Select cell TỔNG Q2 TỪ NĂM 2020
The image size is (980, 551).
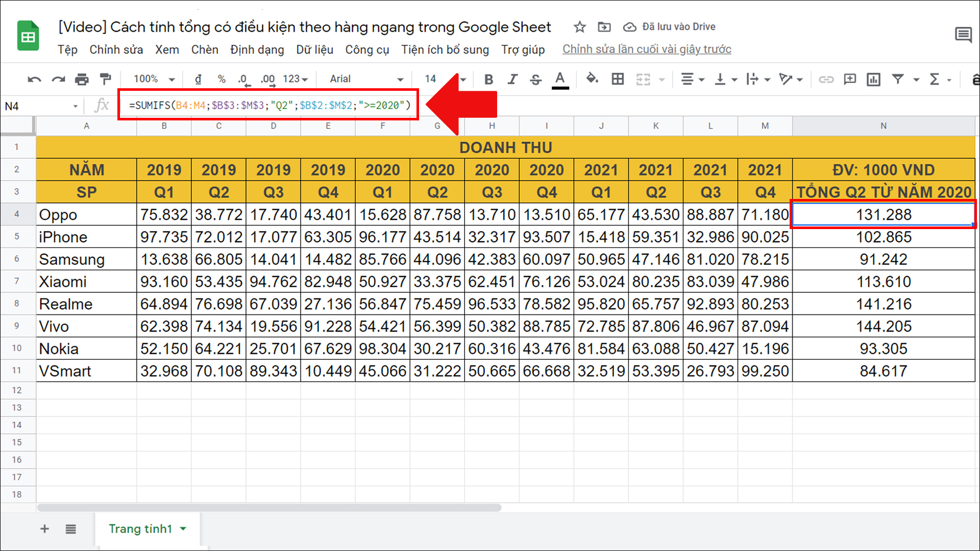tap(884, 192)
